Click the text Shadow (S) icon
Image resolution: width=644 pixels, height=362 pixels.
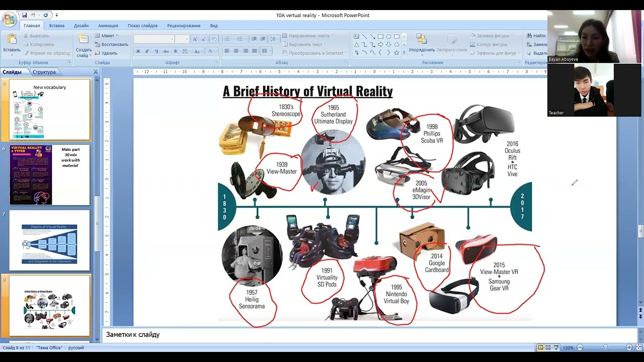pyautogui.click(x=176, y=51)
